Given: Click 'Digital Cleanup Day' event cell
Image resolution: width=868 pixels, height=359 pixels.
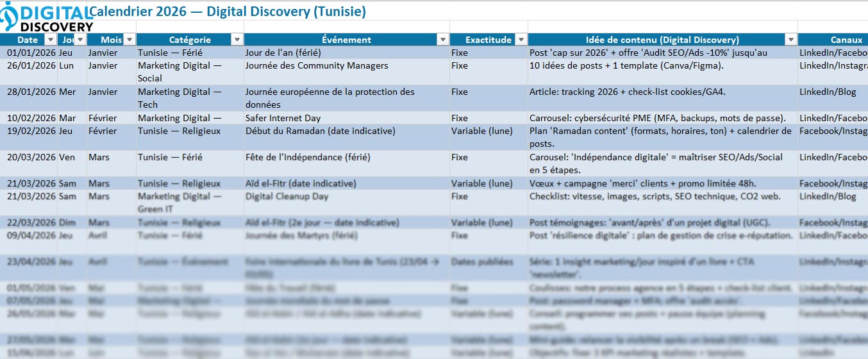Looking at the screenshot, I should pos(347,203).
